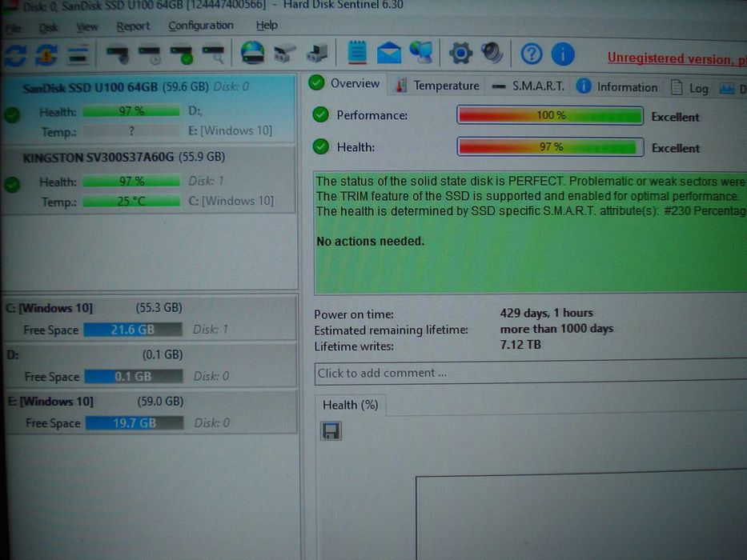Click the refresh-with-warning toolbar icon

coord(46,55)
